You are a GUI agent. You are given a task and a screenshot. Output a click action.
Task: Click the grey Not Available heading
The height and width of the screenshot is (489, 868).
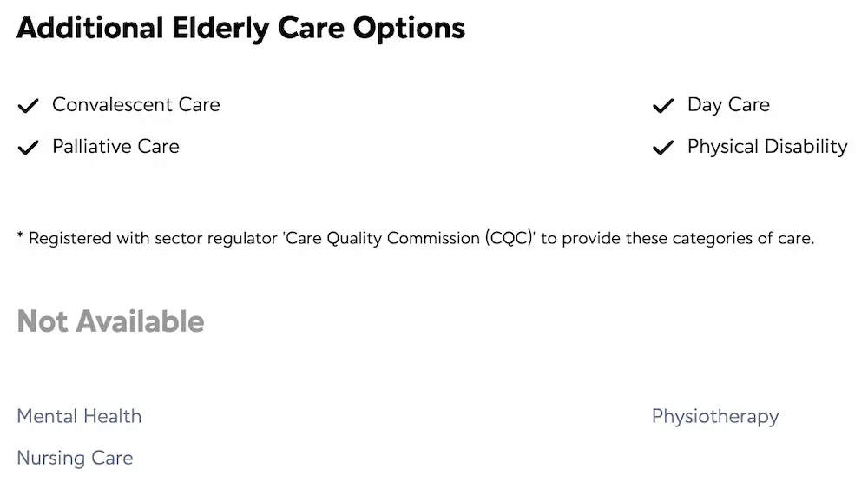click(x=111, y=321)
